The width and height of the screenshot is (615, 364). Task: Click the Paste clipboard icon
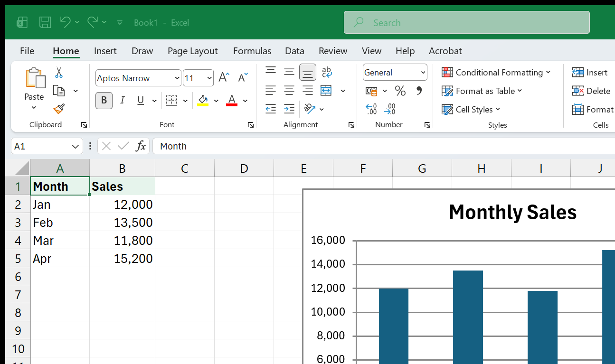[35, 78]
